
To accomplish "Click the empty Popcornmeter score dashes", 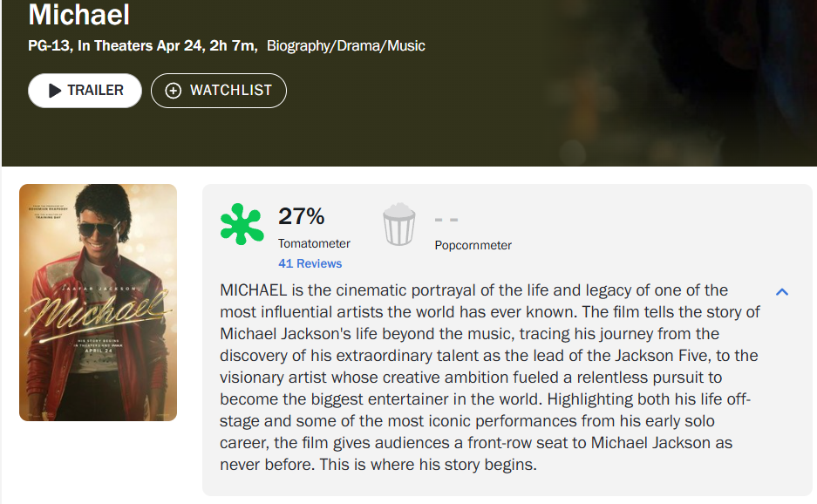I will coord(446,219).
